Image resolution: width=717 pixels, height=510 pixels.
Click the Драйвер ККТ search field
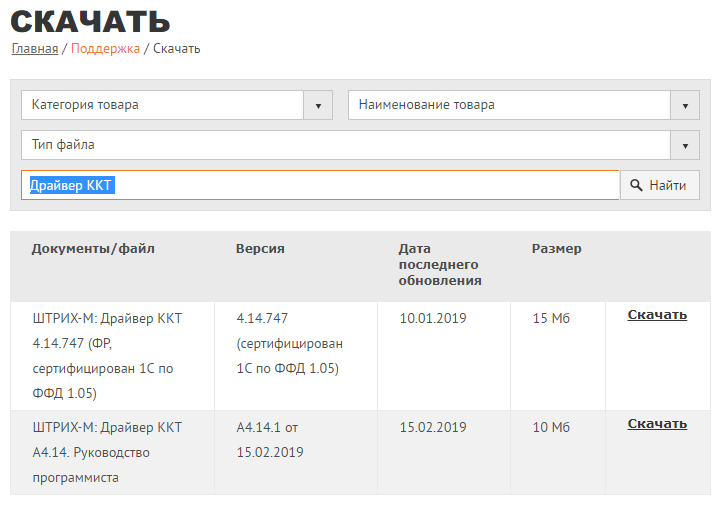(320, 185)
